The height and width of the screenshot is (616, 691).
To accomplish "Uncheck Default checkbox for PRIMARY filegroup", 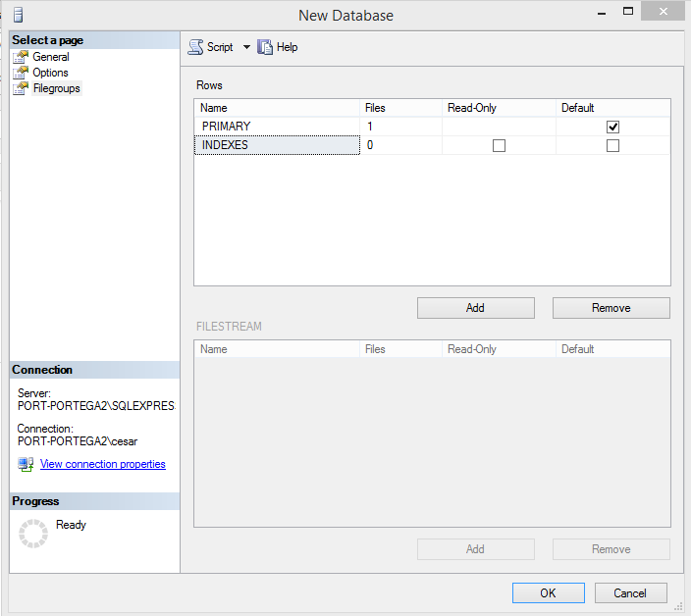I will [613, 127].
